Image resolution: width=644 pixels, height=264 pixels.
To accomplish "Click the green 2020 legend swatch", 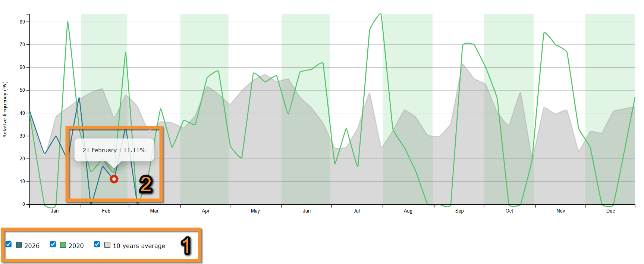I will click(x=63, y=245).
